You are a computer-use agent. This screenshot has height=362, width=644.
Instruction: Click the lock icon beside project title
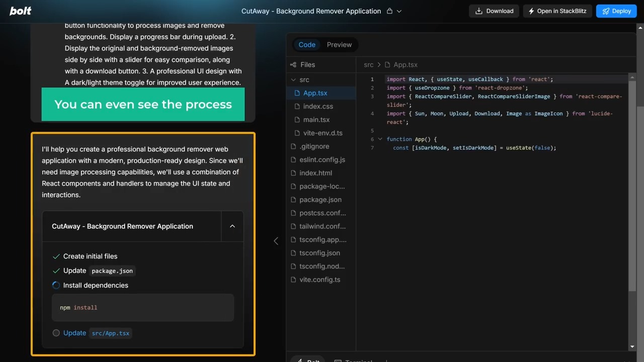[x=389, y=11]
